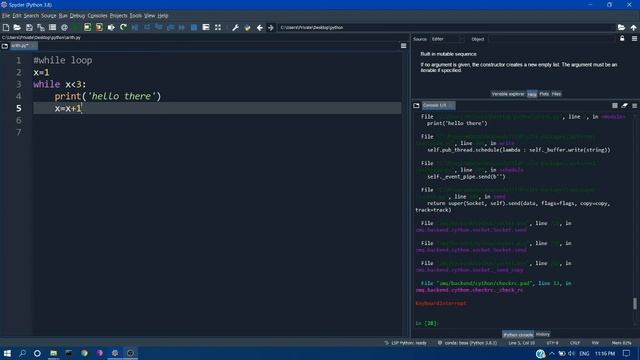Viewport: 640px width, 360px height.
Task: Browse for a working directory
Action: click(x=621, y=27)
